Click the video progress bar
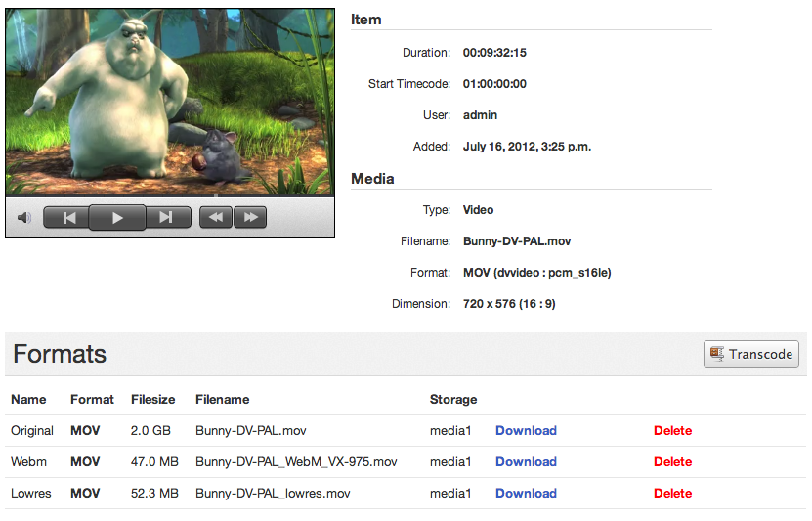The width and height of the screenshot is (812, 521). (x=170, y=195)
